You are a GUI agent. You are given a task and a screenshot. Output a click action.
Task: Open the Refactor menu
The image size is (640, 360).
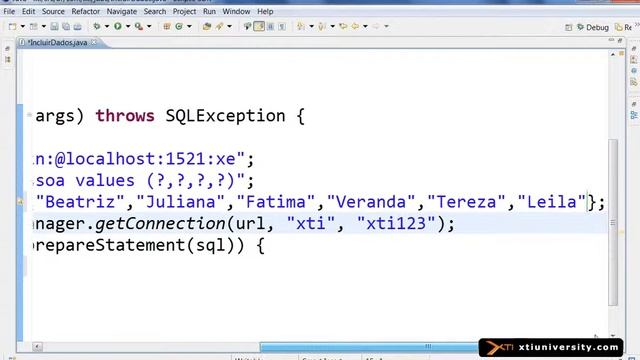click(x=85, y=11)
